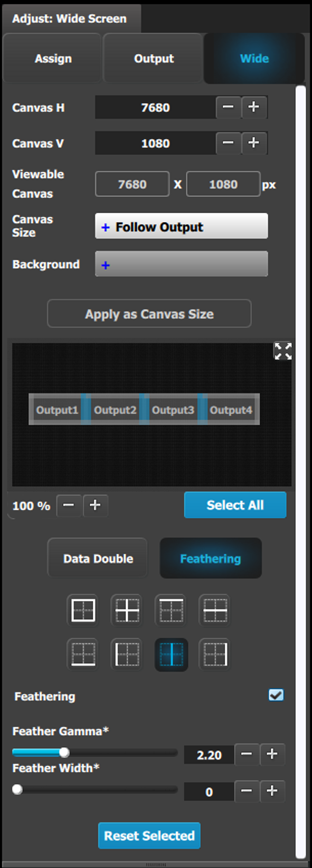Expand the Background dropdown
Viewport: 312px width, 868px height.
coord(181,264)
